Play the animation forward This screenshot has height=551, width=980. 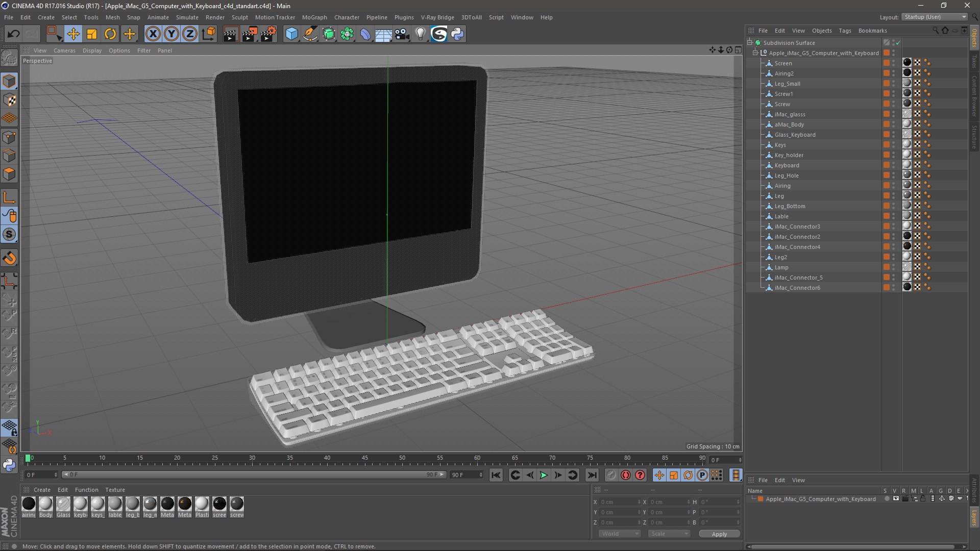pyautogui.click(x=544, y=475)
